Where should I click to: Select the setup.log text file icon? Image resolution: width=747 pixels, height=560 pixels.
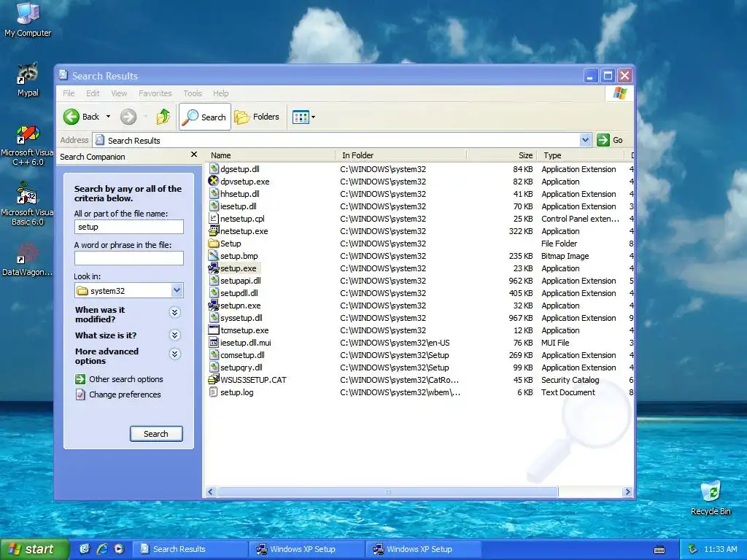click(x=214, y=392)
